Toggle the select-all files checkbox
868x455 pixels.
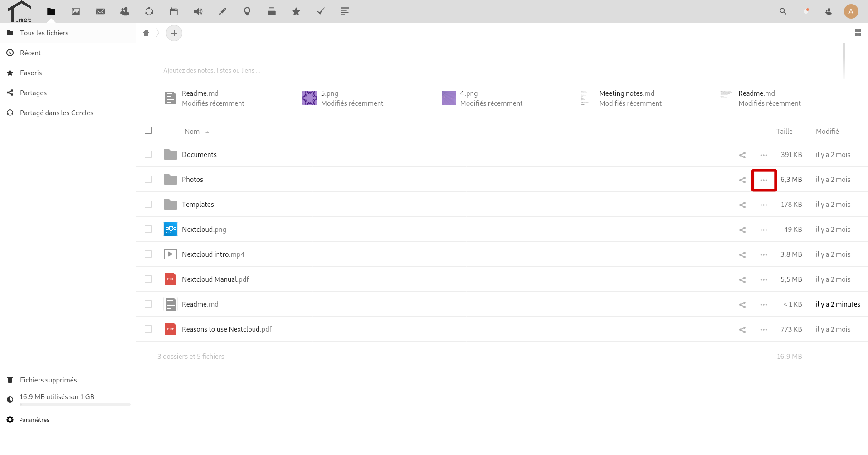pyautogui.click(x=148, y=131)
